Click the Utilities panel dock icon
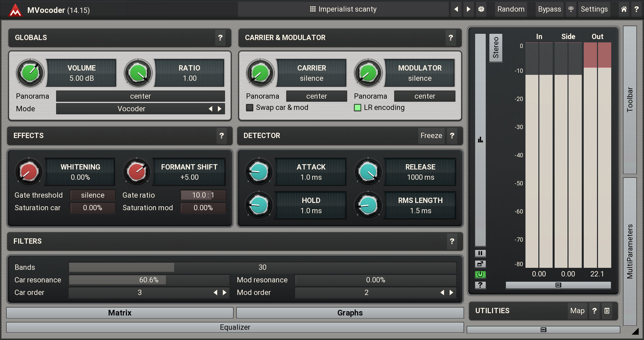644x340 pixels. 607,311
